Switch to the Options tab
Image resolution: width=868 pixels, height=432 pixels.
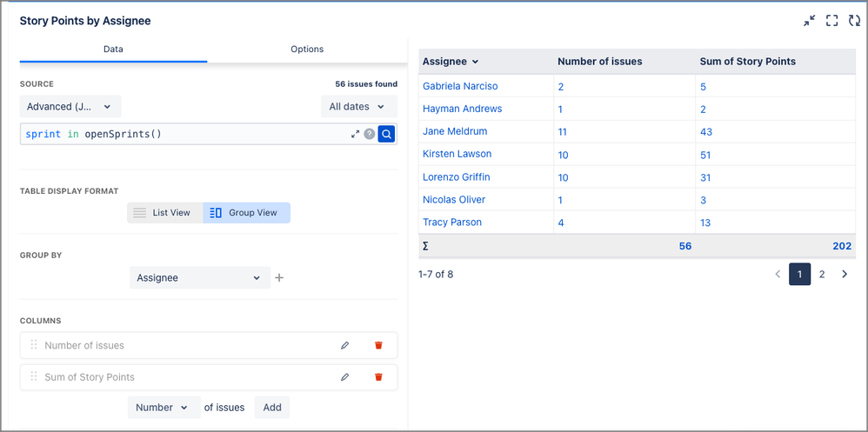[307, 50]
